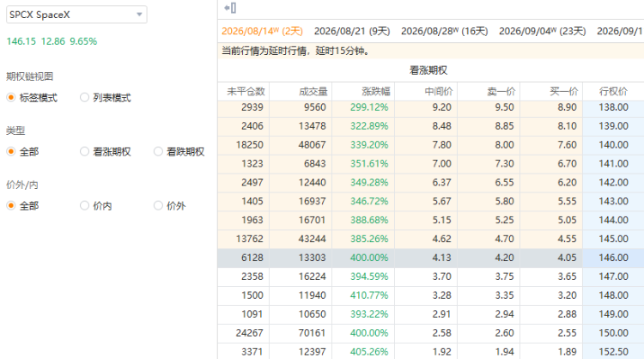Click the 行权价 column header

tap(613, 91)
